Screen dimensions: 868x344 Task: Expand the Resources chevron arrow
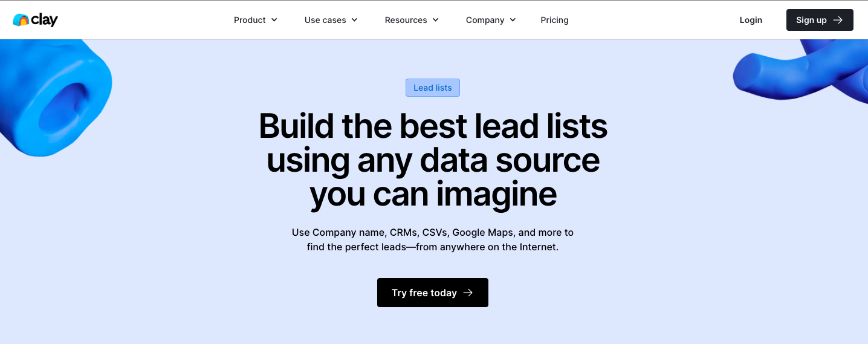[x=436, y=20]
